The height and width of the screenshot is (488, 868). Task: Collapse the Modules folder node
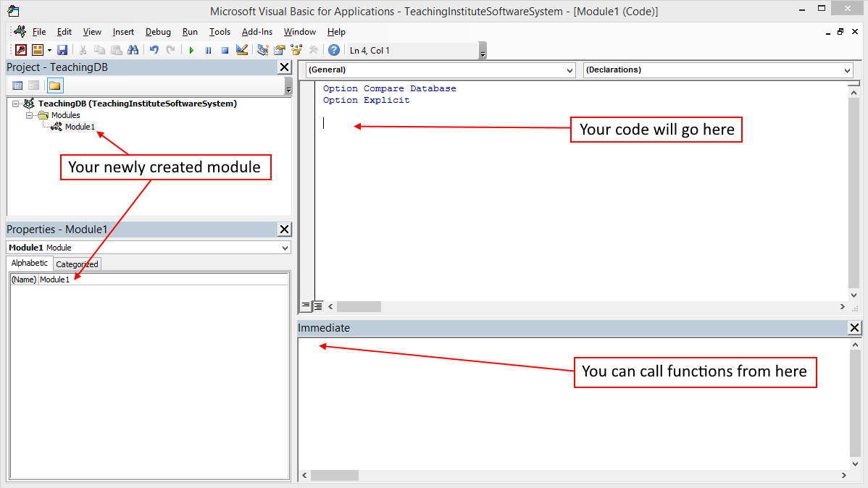click(29, 115)
